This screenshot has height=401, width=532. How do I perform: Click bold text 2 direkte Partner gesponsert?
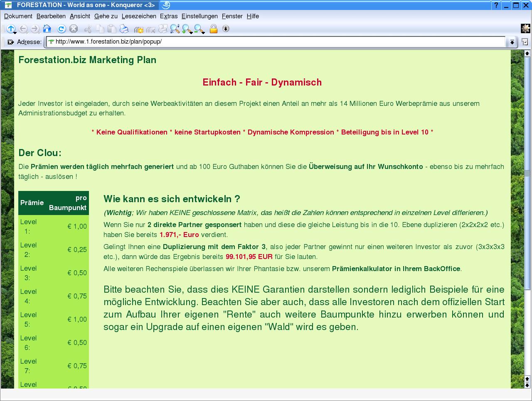195,225
